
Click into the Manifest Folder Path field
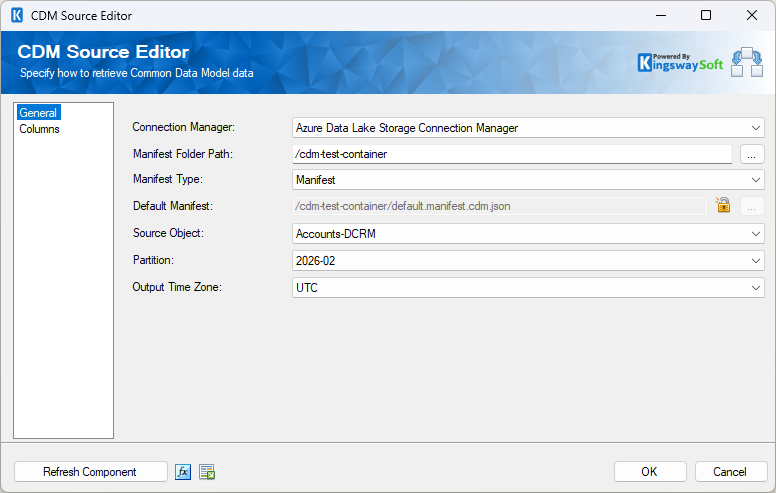click(512, 154)
